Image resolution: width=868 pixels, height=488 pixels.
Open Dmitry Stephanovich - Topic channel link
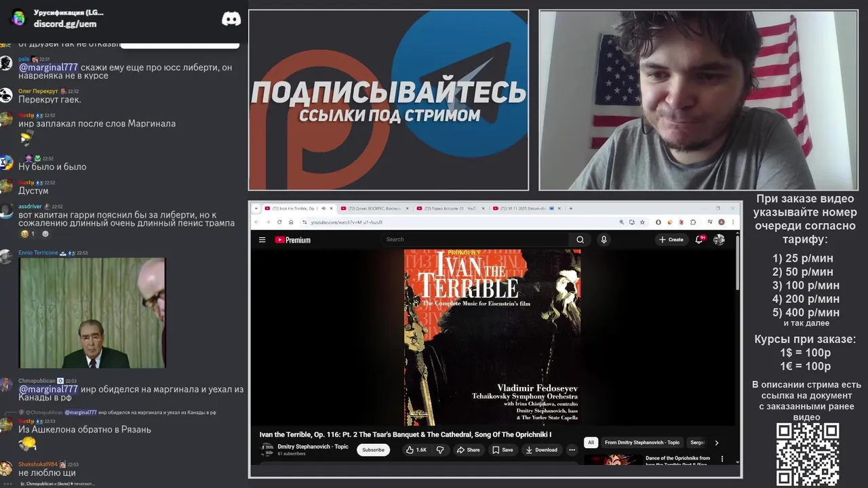pyautogui.click(x=313, y=447)
